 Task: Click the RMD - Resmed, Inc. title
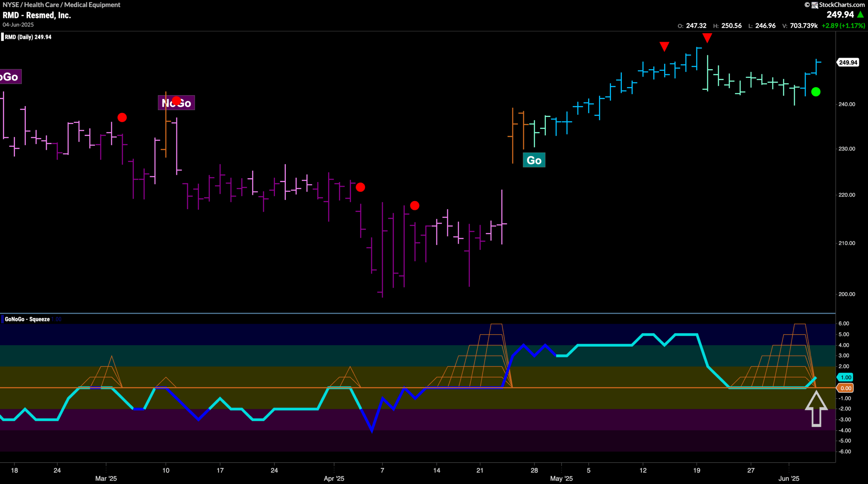[x=37, y=15]
